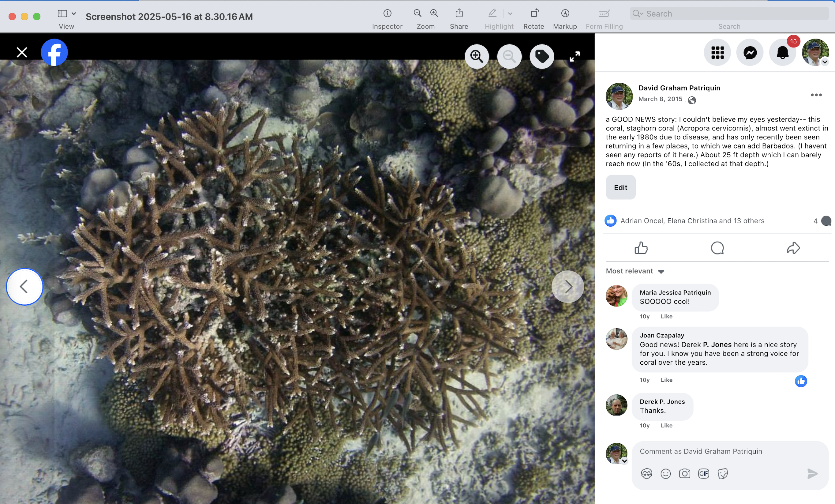The image size is (835, 504).
Task: Open the View sidebar dropdown chevron
Action: point(73,13)
